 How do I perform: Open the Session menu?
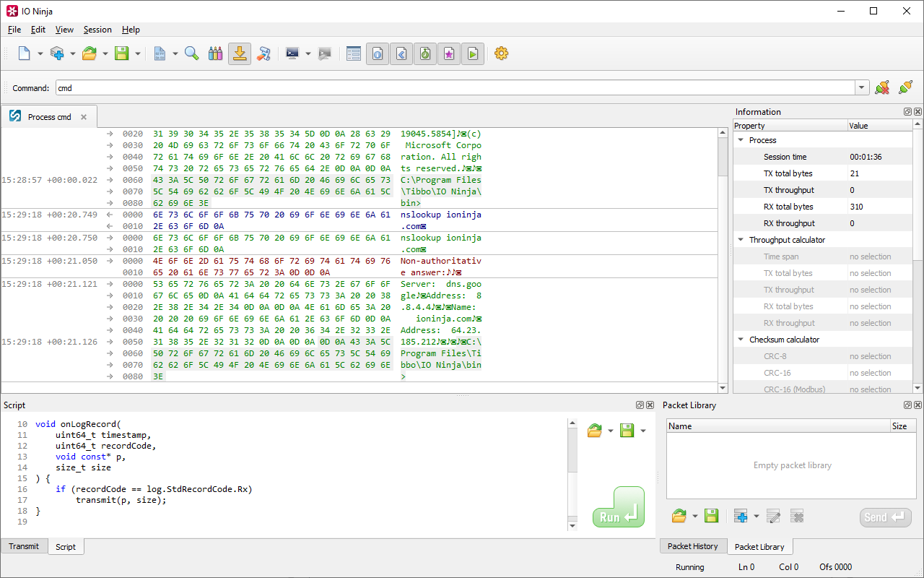(x=97, y=30)
